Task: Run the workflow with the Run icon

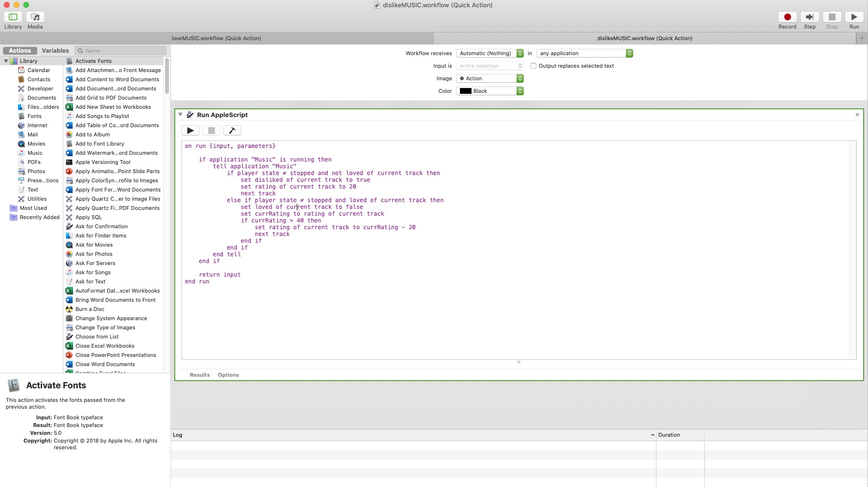Action: (854, 17)
